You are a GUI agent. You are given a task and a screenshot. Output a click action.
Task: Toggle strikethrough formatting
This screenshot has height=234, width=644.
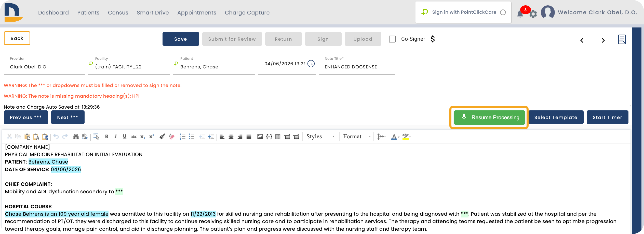point(134,137)
